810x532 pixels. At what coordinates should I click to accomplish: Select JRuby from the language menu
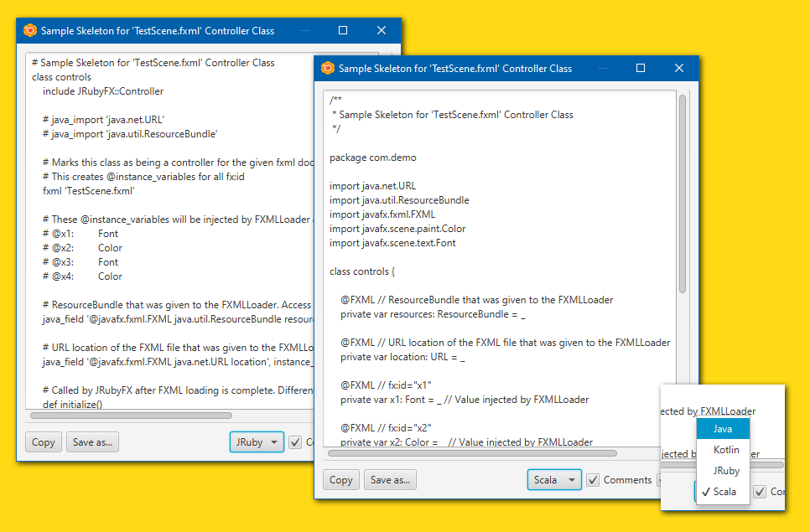click(723, 471)
